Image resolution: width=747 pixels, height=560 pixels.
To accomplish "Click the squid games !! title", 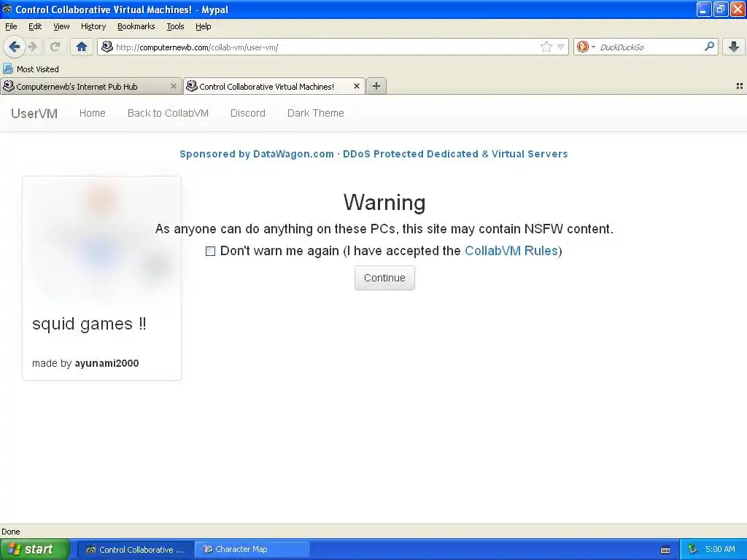I will [89, 324].
